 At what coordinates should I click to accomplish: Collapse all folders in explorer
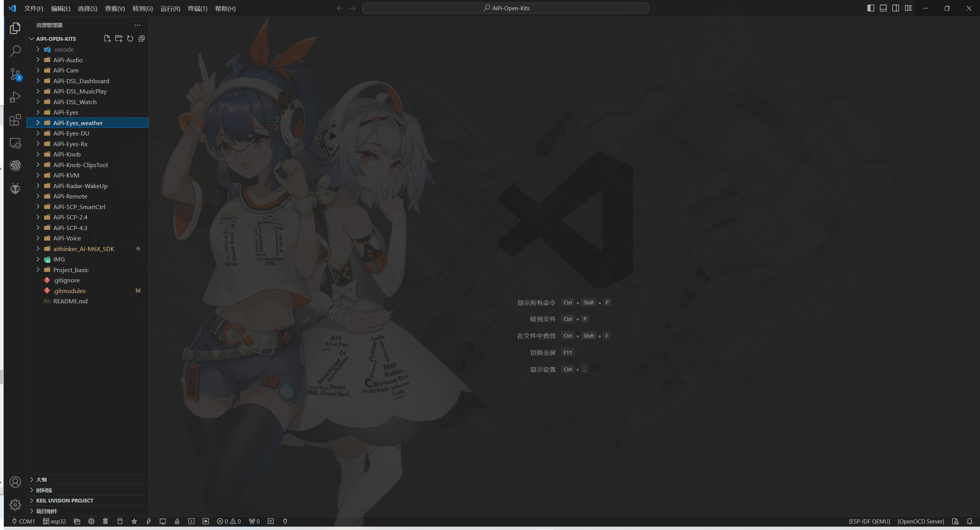[x=141, y=39]
